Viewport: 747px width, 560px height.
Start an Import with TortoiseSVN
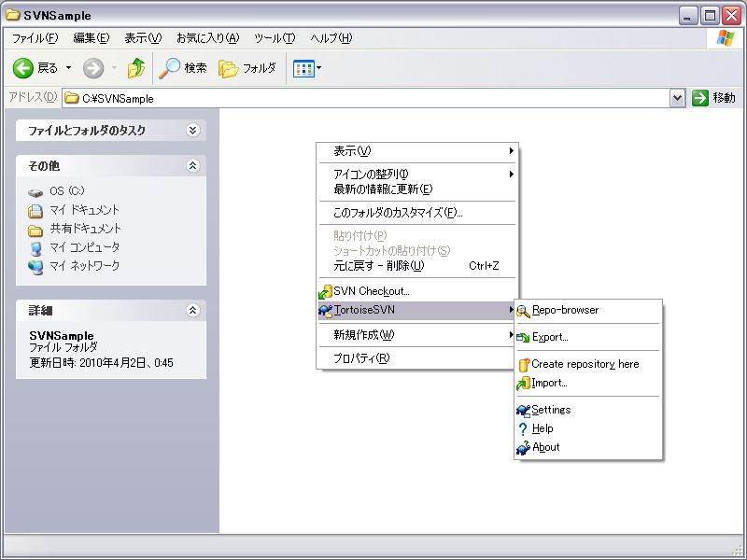point(551,384)
